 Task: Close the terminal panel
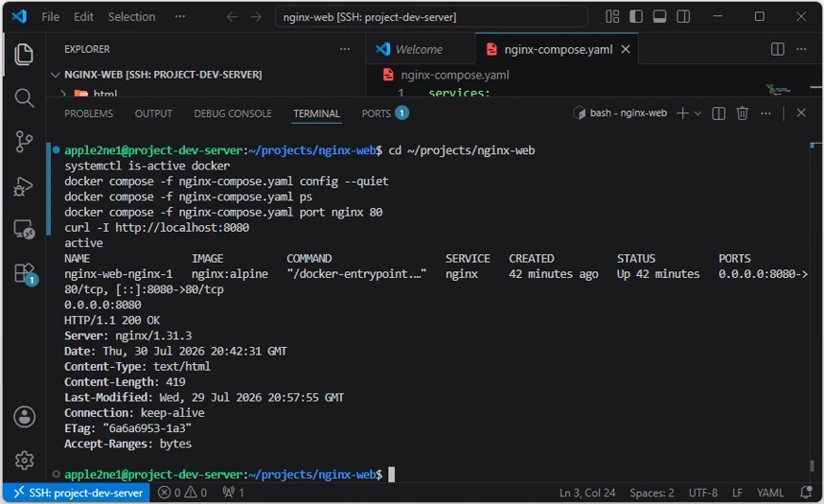[801, 112]
